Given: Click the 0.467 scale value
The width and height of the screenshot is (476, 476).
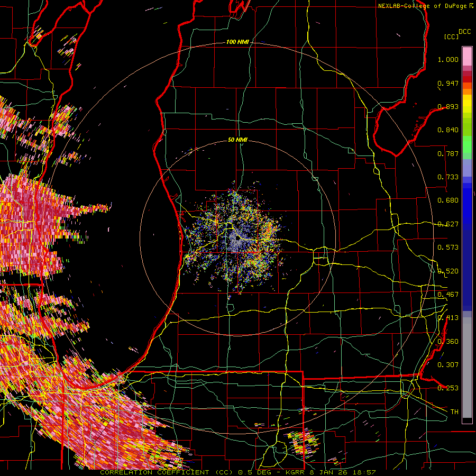Looking at the screenshot, I should 448,295.
